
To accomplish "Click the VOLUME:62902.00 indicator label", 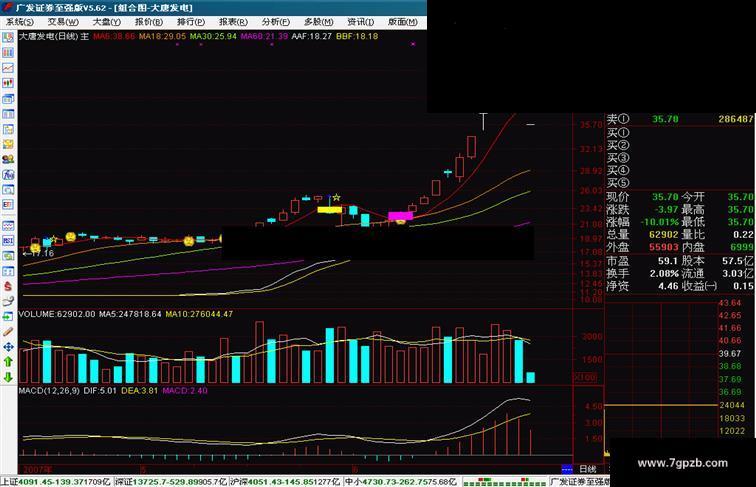I will pos(57,314).
